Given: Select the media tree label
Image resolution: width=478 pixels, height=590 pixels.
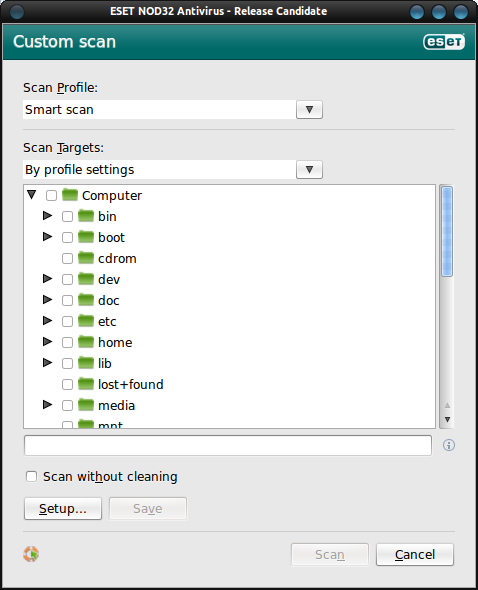Looking at the screenshot, I should pyautogui.click(x=116, y=406).
